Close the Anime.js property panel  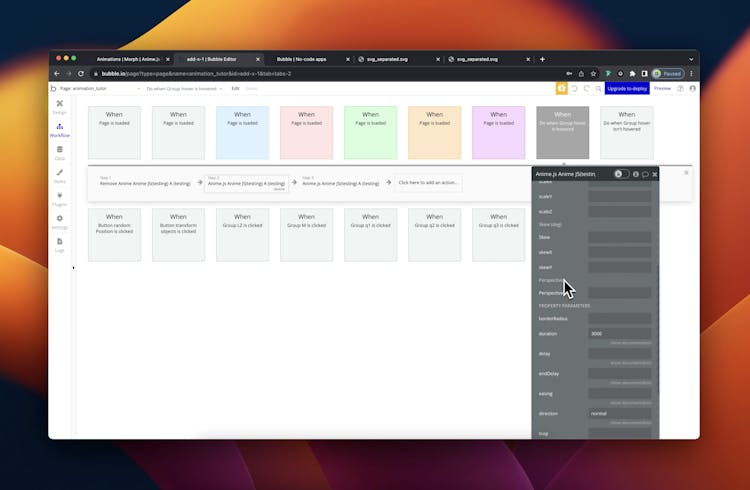[655, 174]
